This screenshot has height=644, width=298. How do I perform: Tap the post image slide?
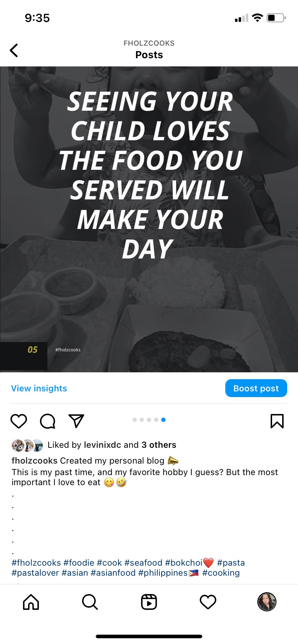pyautogui.click(x=149, y=219)
